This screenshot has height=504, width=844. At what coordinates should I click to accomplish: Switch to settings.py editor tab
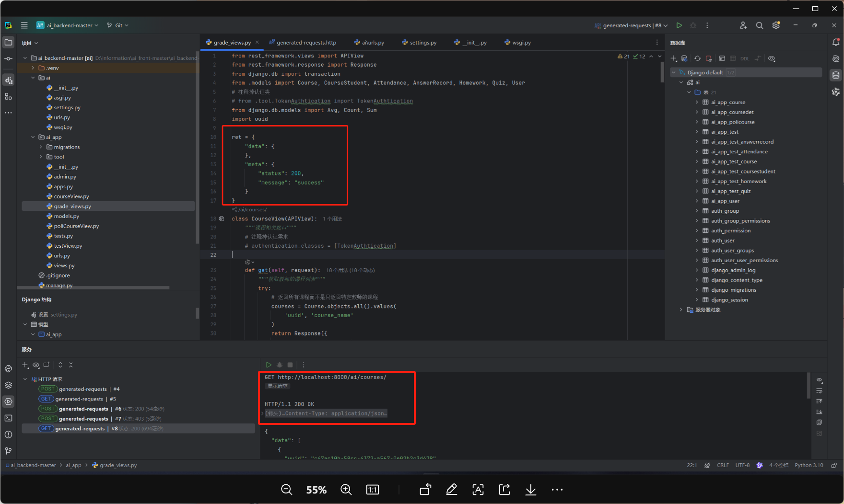click(419, 43)
